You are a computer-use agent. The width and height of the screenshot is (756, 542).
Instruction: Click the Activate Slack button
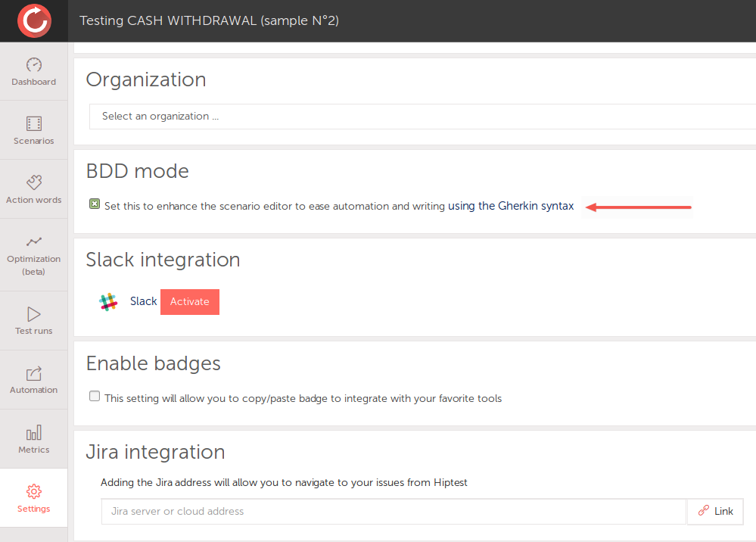point(190,302)
